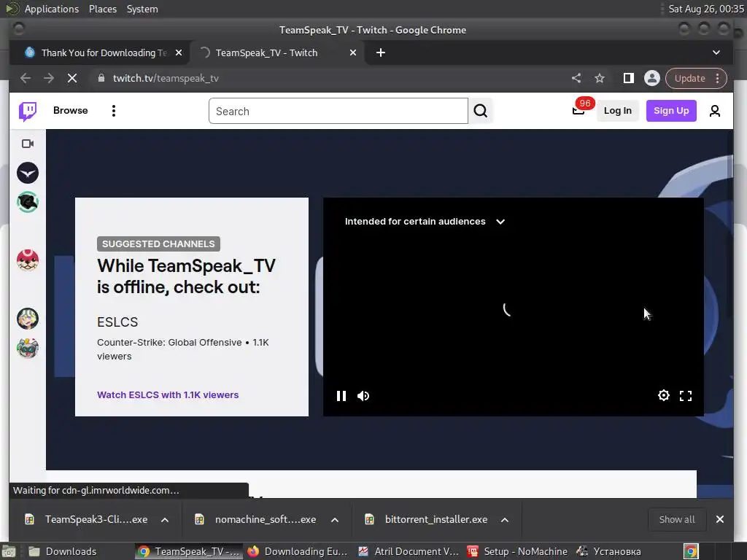Viewport: 747px width, 560px height.
Task: Open the user profile icon on Twitch header
Action: point(715,111)
